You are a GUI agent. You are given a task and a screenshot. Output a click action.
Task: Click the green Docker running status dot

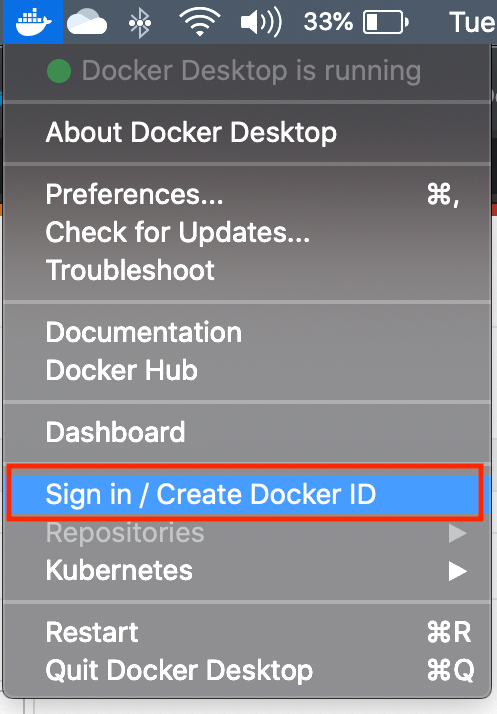[x=59, y=71]
